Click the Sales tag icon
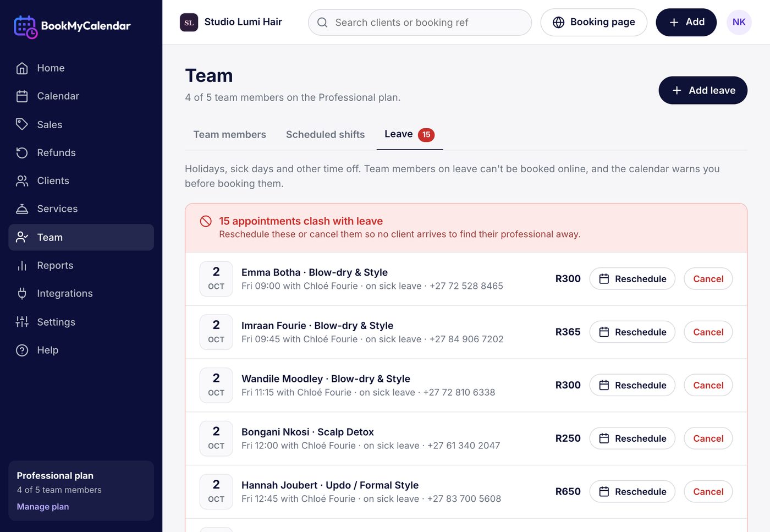This screenshot has height=532, width=770. point(22,124)
